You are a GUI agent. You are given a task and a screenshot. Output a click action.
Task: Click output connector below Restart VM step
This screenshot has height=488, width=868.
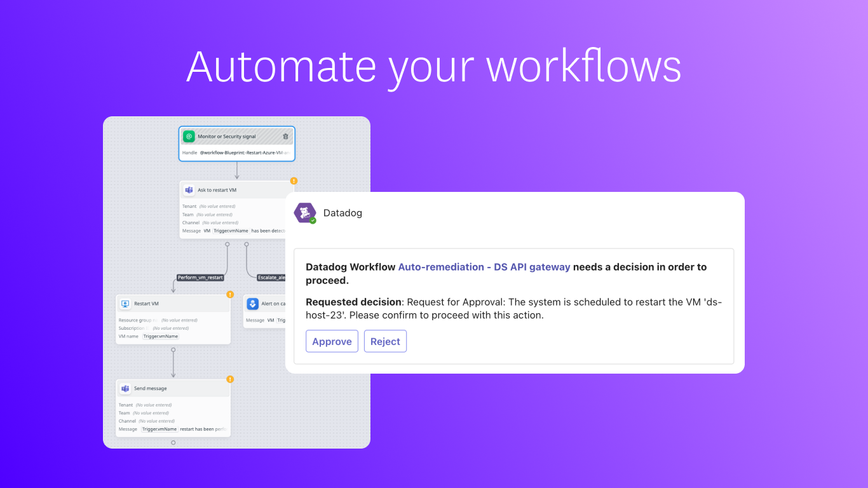pyautogui.click(x=173, y=349)
